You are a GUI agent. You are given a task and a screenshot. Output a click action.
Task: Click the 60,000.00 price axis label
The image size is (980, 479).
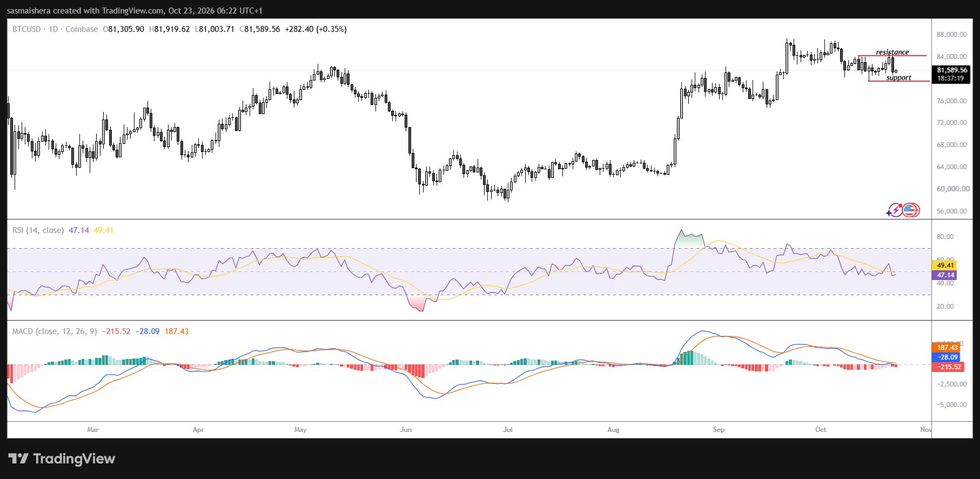coord(952,189)
